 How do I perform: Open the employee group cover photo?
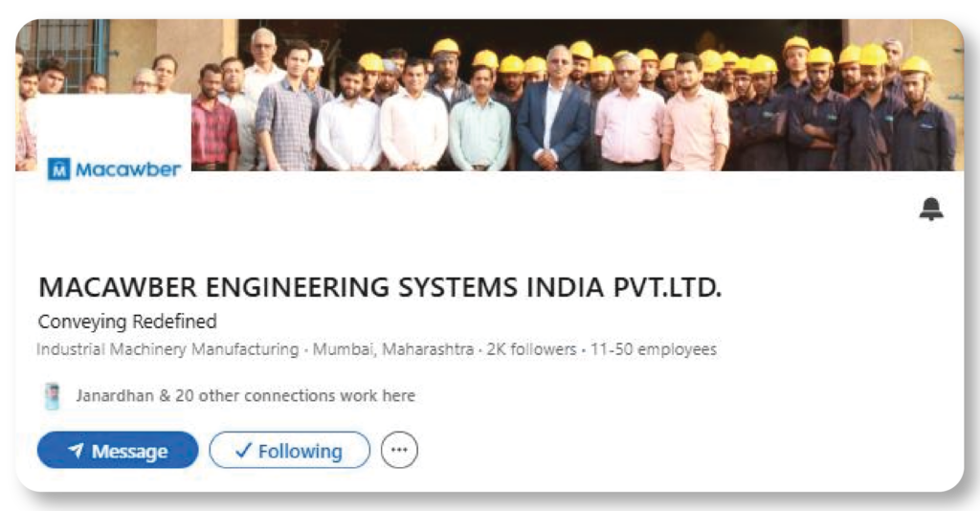pos(489,95)
